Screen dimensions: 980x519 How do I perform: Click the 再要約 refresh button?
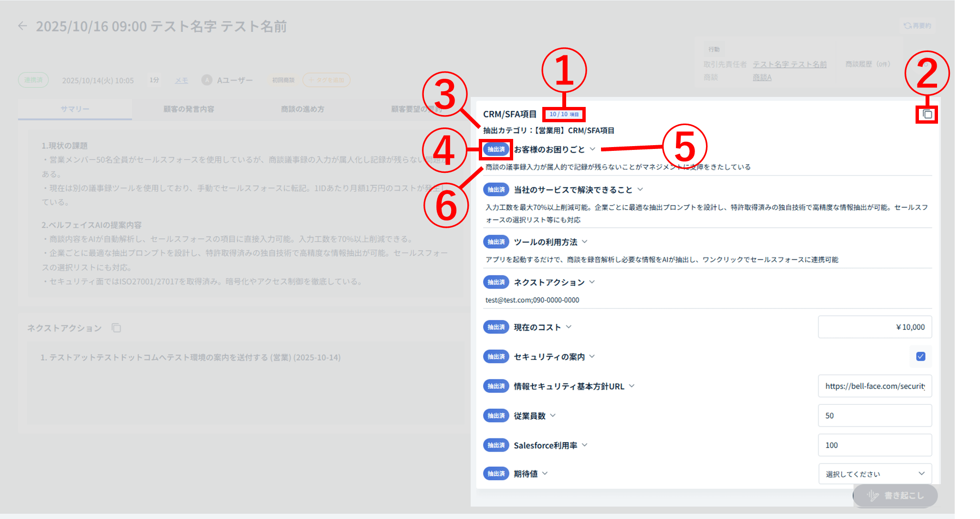[917, 26]
